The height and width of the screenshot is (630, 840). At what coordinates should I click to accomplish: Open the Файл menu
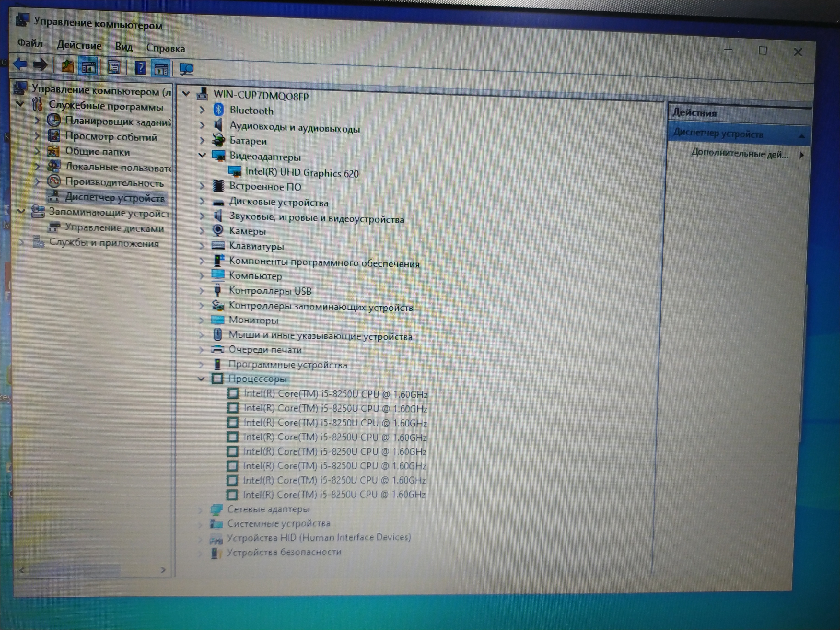(x=30, y=43)
